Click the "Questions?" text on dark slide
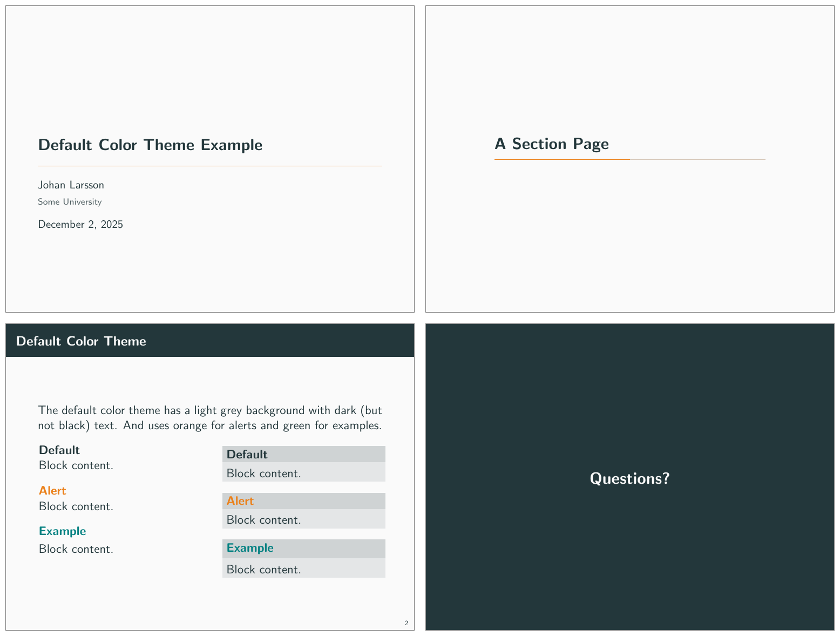The image size is (840, 636). point(629,478)
